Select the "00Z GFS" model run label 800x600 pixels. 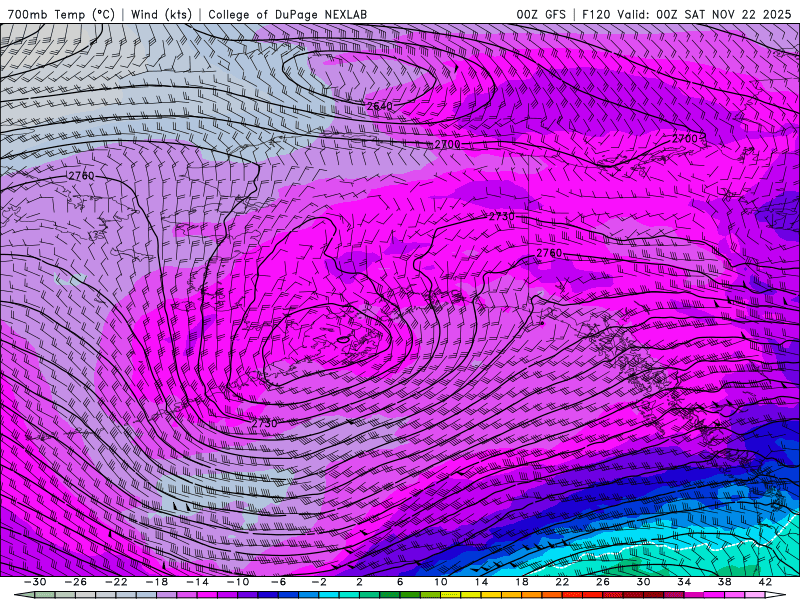(x=541, y=14)
